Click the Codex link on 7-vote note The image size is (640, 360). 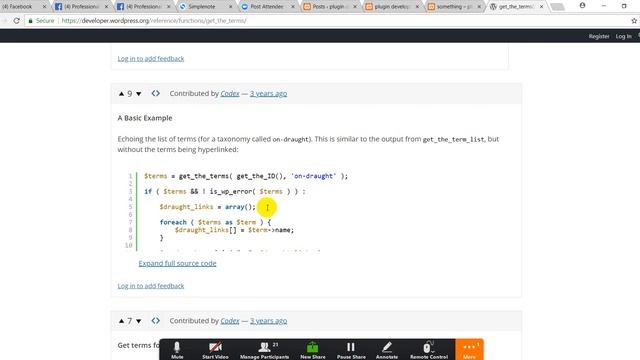point(230,321)
